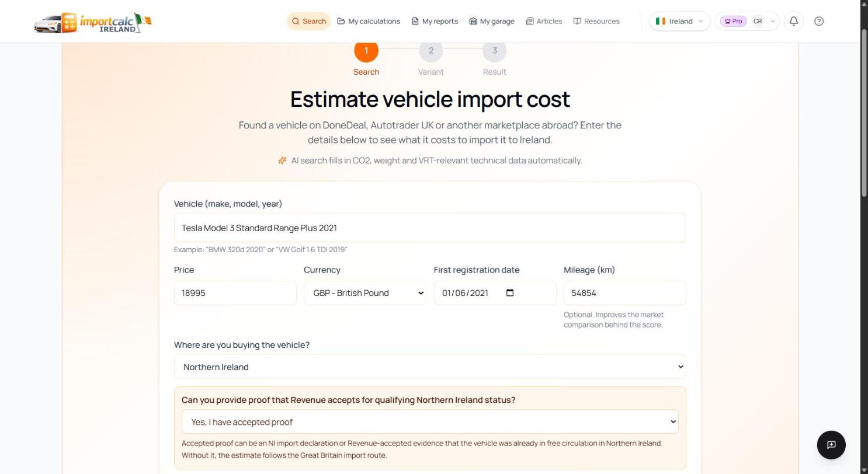The width and height of the screenshot is (868, 474).
Task: Open the Search nav item
Action: pos(309,21)
